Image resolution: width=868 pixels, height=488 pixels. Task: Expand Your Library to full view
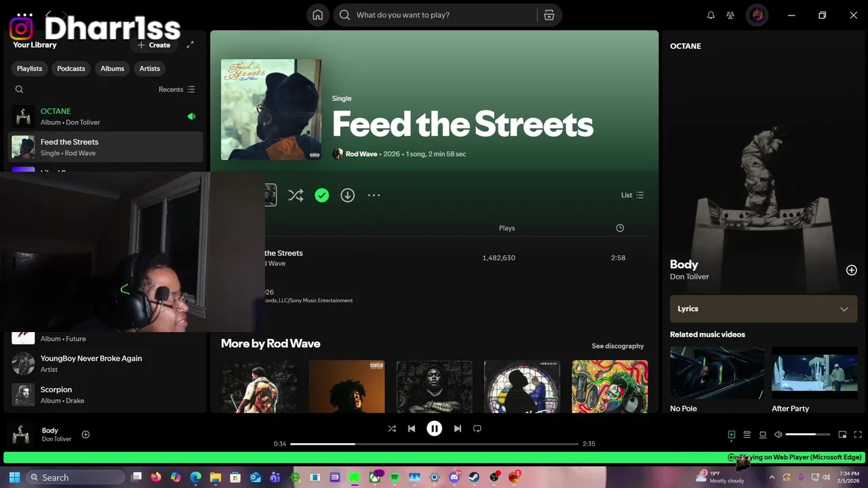190,45
